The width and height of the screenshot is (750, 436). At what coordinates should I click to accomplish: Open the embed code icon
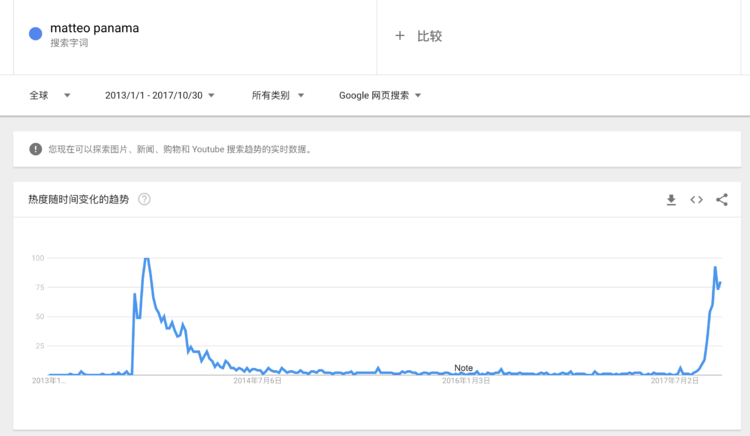tap(696, 200)
